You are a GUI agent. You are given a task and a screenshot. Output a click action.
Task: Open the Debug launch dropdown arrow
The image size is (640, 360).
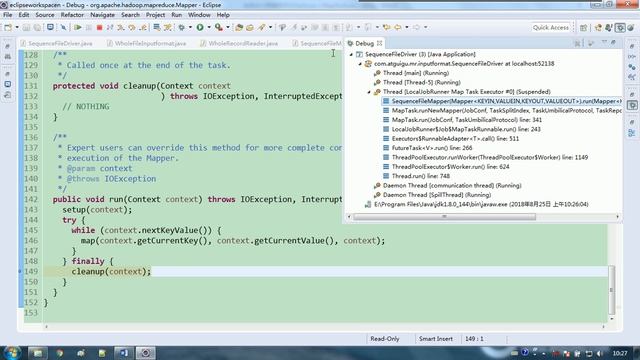pos(190,27)
